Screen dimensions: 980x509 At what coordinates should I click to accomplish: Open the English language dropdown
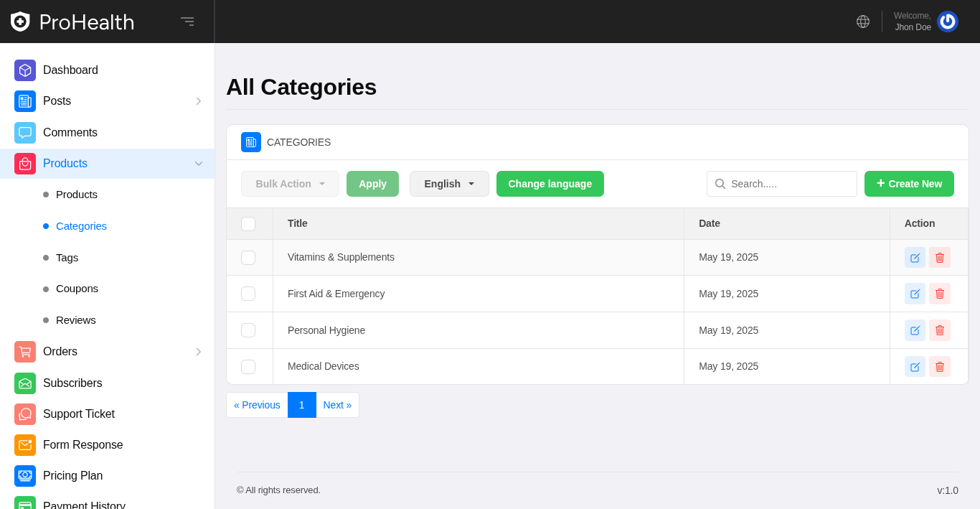[449, 184]
